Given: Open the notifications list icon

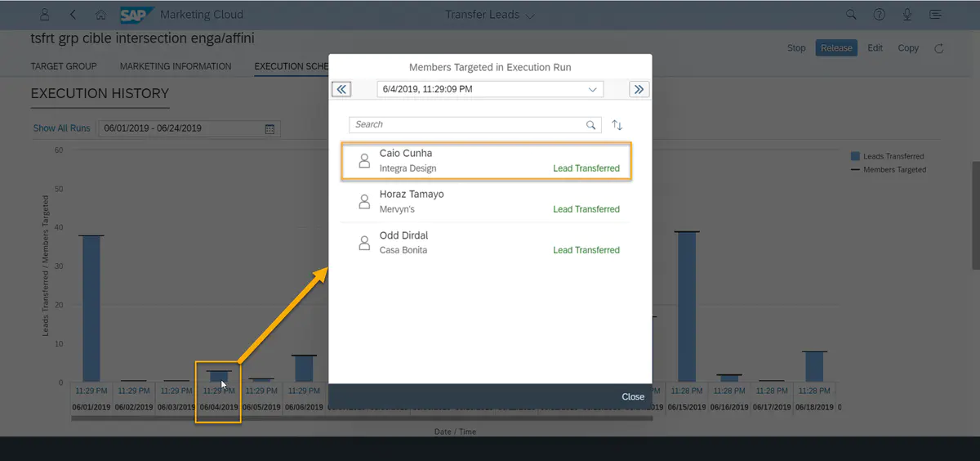Looking at the screenshot, I should pyautogui.click(x=935, y=15).
